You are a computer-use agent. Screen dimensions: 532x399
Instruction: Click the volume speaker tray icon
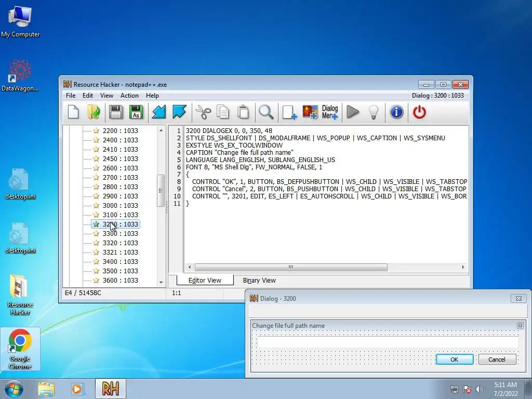(x=480, y=389)
